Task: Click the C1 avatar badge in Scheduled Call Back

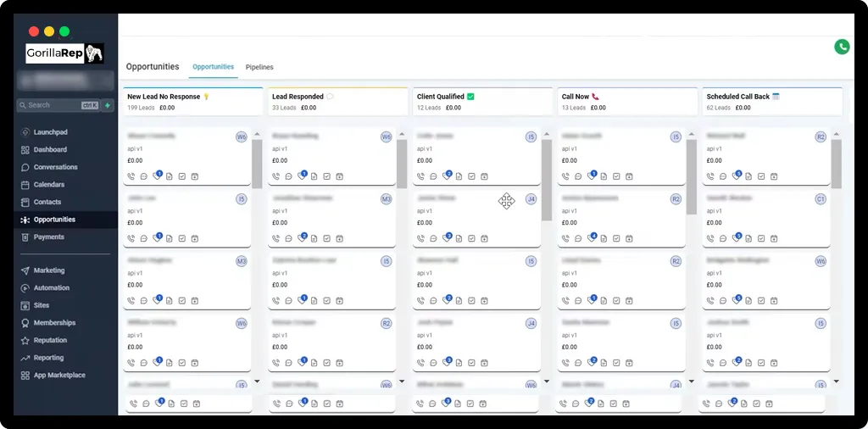Action: pyautogui.click(x=821, y=198)
